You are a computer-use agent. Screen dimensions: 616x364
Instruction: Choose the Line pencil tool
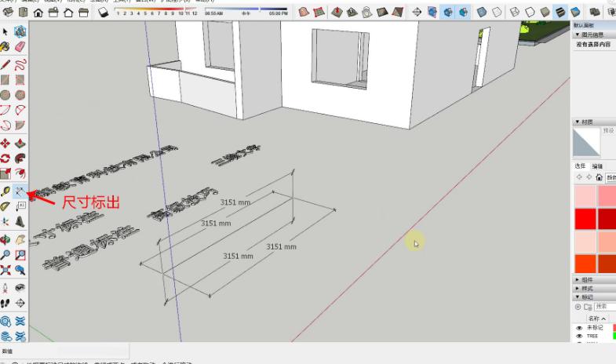pos(5,64)
